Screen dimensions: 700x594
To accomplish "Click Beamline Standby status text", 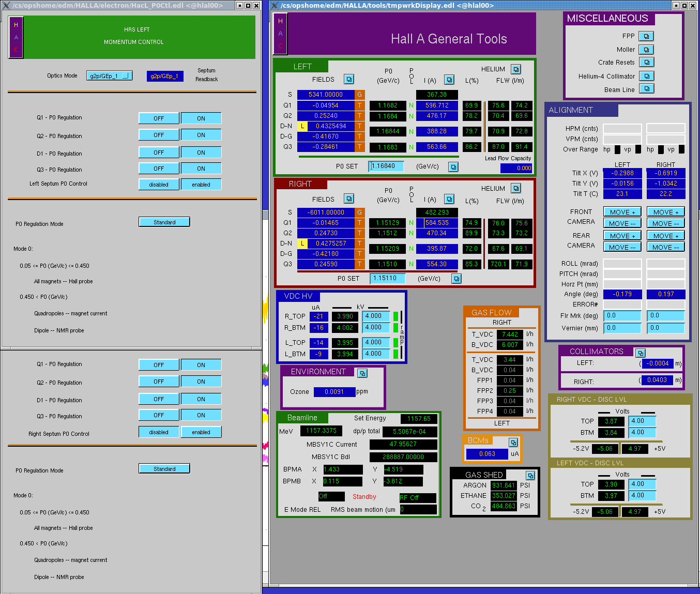I will (364, 497).
